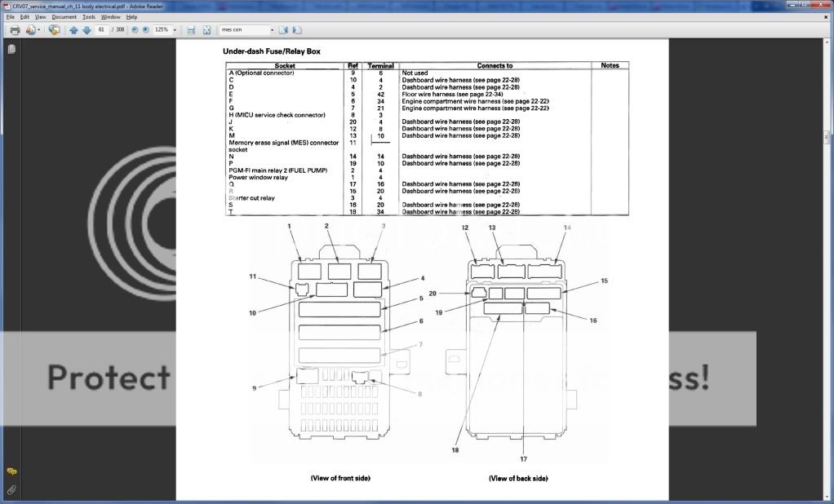Click the zoom in button
Screen dimensions: 834x504
click(x=146, y=30)
